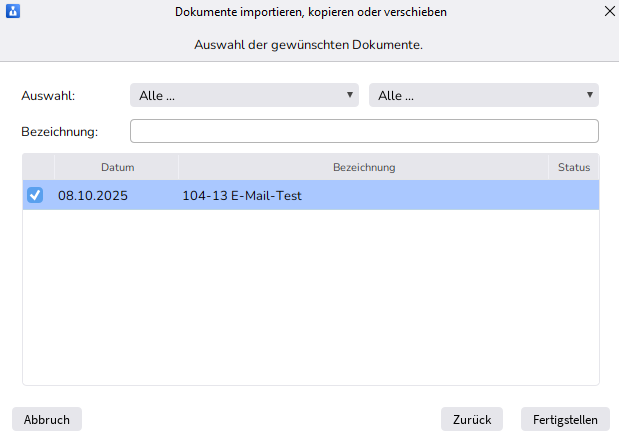
Task: Select the '104-13 E-Mail-Test' document entry
Action: (242, 196)
